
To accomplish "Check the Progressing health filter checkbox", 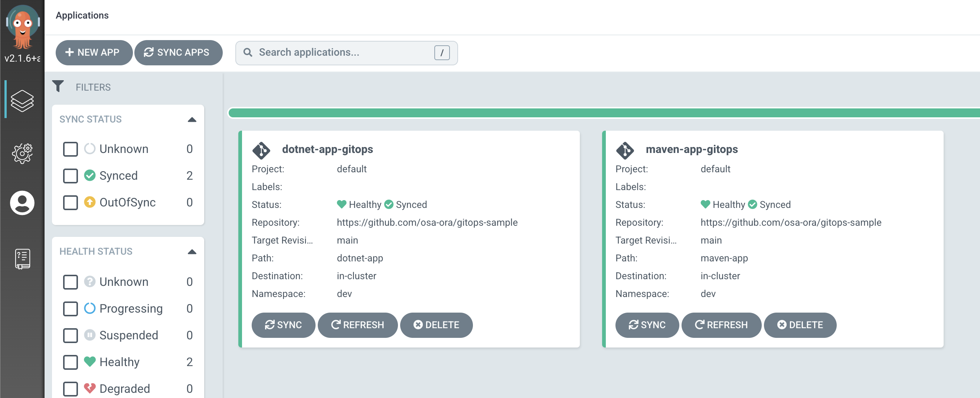I will [x=71, y=309].
